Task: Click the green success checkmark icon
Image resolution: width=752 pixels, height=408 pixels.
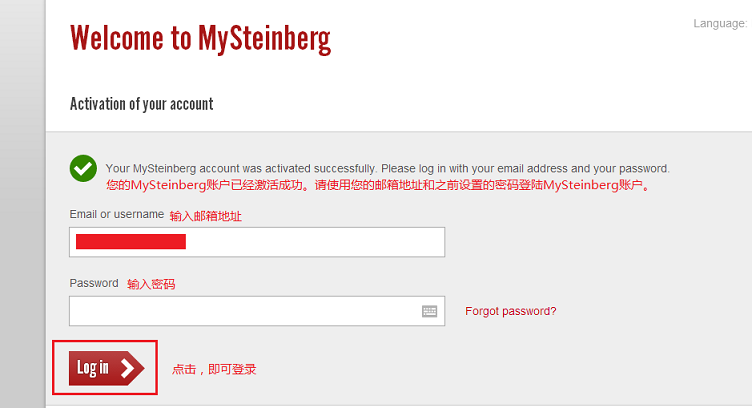Action: (x=83, y=168)
